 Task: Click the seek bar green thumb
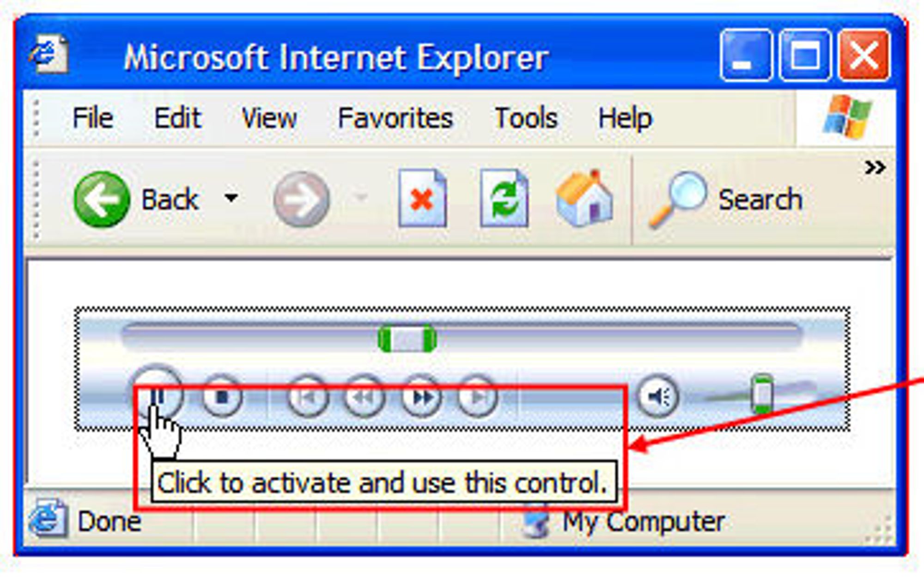tap(407, 339)
